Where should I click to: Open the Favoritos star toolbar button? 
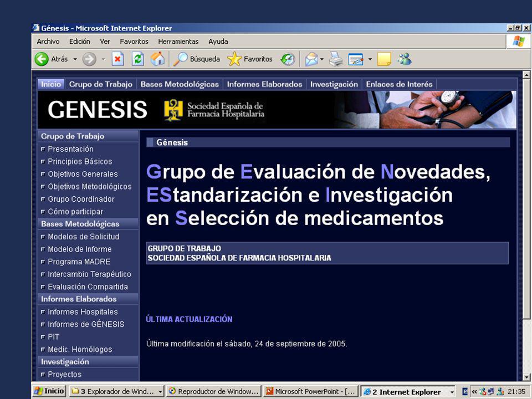[x=250, y=59]
